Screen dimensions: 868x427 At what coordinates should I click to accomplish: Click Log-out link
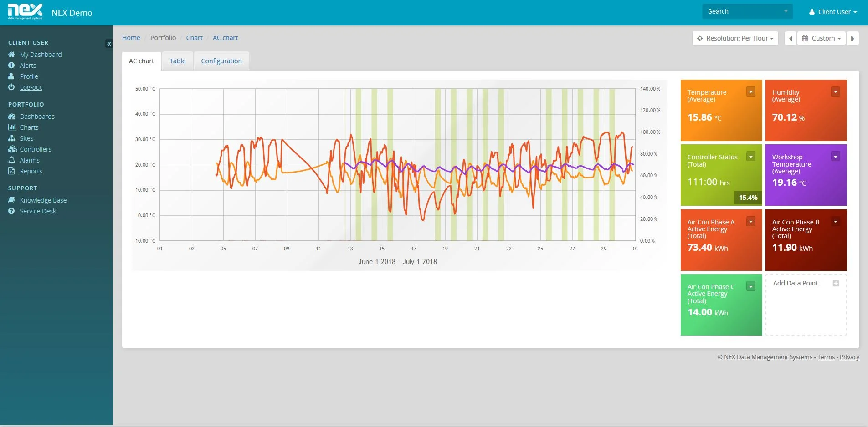pyautogui.click(x=31, y=87)
